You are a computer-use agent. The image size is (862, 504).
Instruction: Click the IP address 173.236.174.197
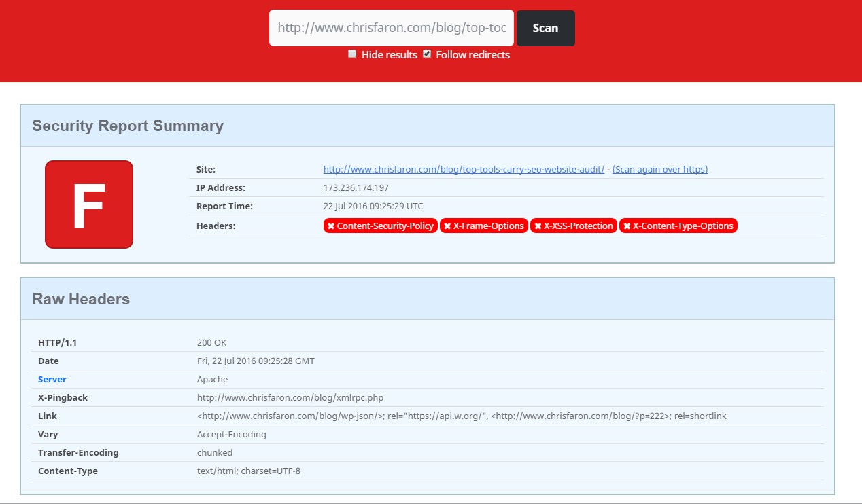356,188
